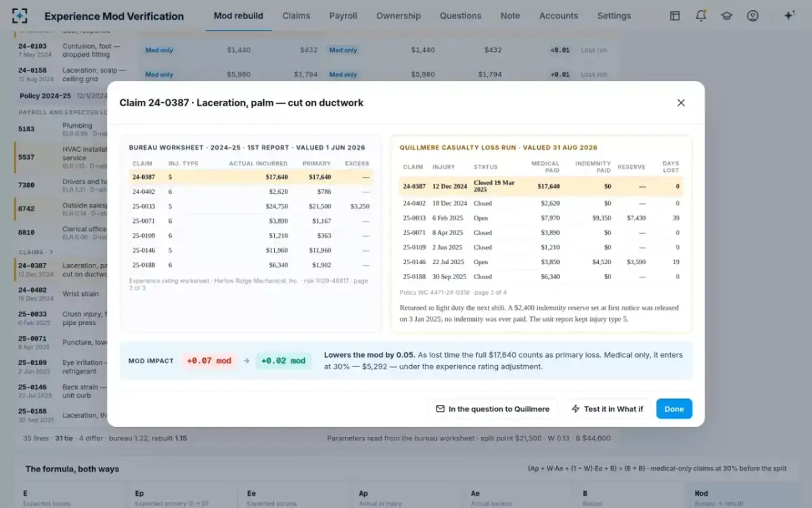The height and width of the screenshot is (508, 812).
Task: Select class code 8742 Outside sales row
Action: 61,209
